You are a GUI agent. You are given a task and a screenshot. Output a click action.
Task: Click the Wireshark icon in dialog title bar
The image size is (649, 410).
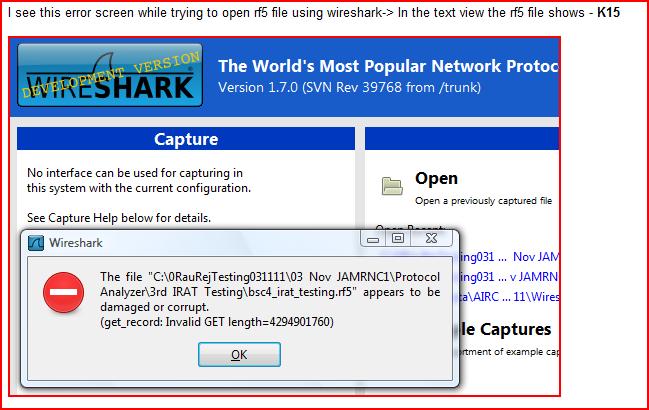click(34, 242)
